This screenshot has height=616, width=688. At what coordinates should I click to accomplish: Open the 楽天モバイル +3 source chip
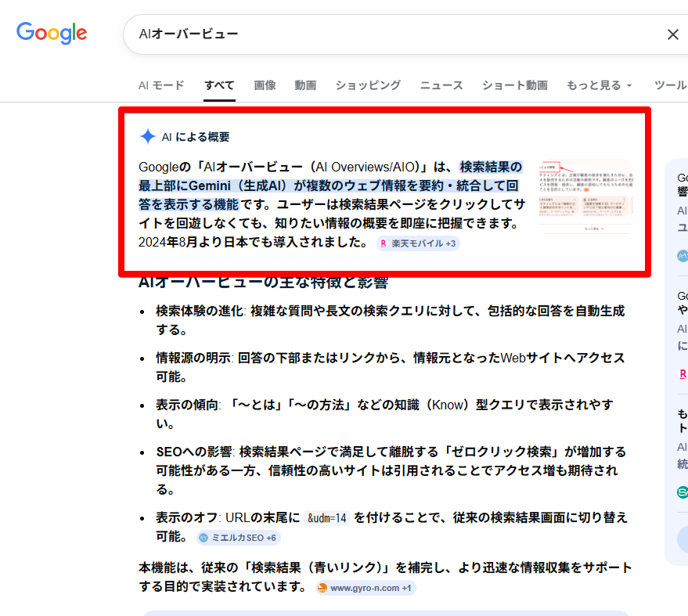point(418,243)
